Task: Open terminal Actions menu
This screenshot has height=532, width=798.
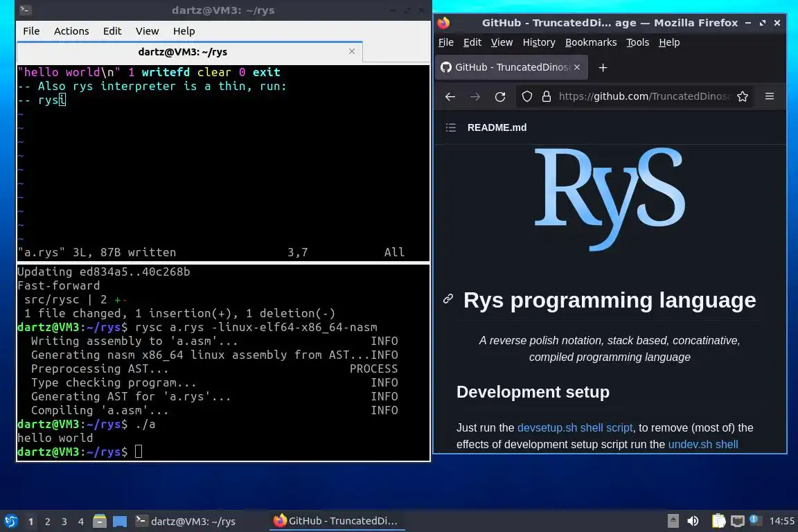Action: coord(71,31)
